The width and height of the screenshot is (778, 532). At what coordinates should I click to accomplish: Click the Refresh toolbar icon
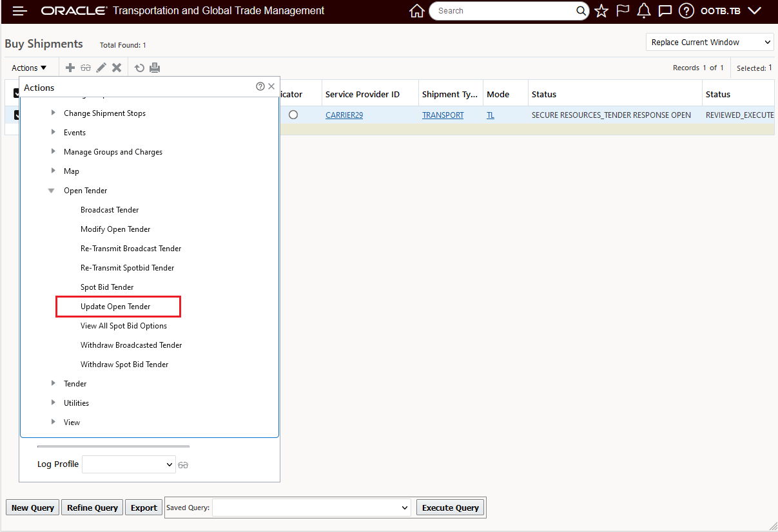pos(139,68)
